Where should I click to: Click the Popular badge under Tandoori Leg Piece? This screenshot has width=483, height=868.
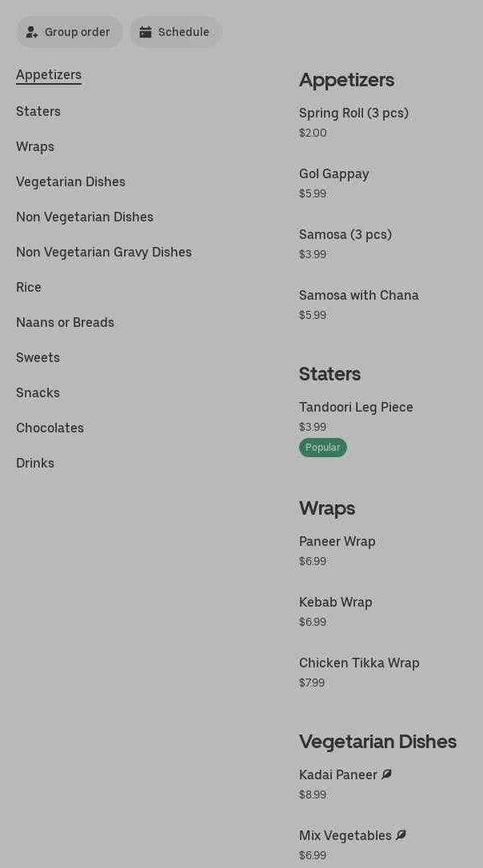(x=323, y=448)
